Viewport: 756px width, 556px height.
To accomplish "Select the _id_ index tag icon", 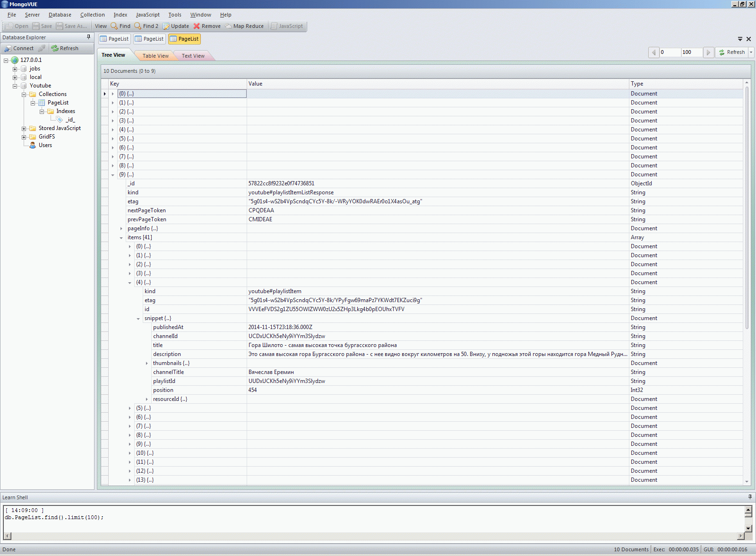I will tap(60, 120).
